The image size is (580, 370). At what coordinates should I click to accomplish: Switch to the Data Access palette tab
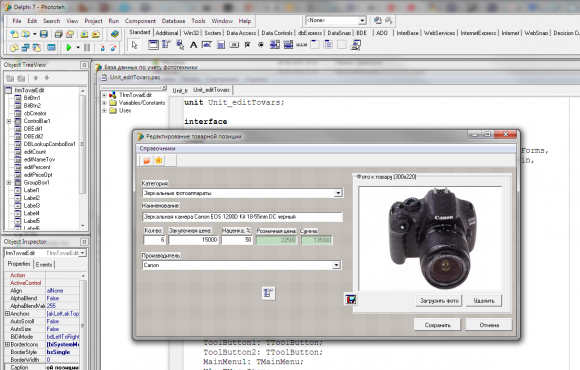coord(241,33)
